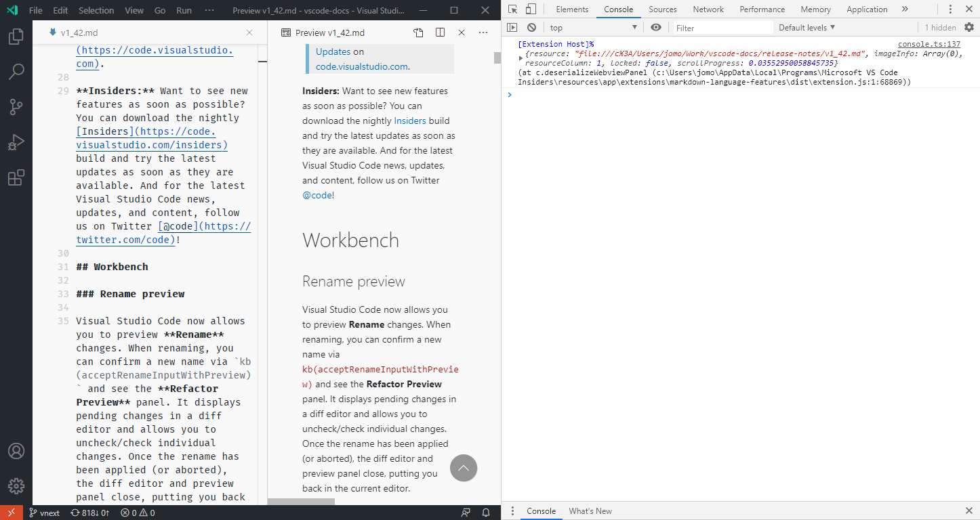Image resolution: width=980 pixels, height=520 pixels.
Task: Click the scroll-to-top round button in preview
Action: point(464,468)
